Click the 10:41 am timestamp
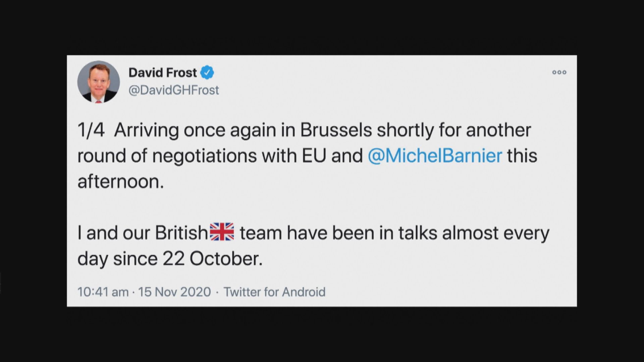Viewport: 644px width, 362px height. click(103, 292)
